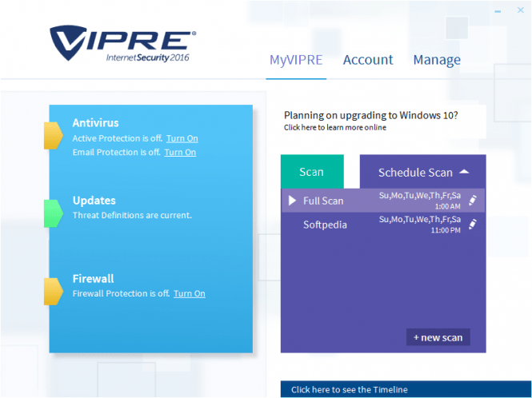Click here to learn more online

[335, 127]
